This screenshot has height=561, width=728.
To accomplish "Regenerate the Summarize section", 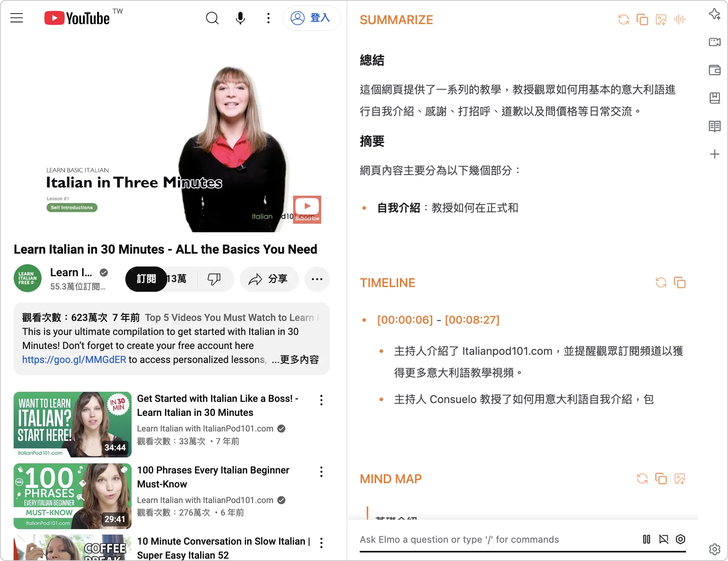I will [624, 19].
